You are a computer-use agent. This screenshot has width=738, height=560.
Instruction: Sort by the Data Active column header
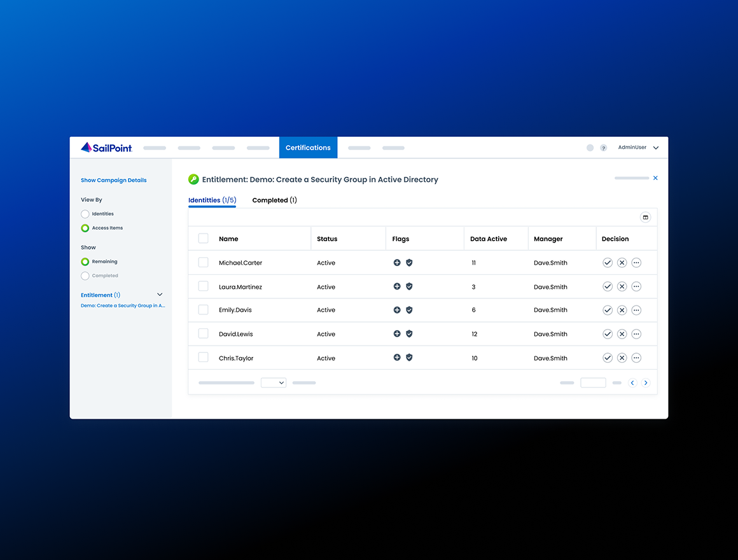point(489,239)
